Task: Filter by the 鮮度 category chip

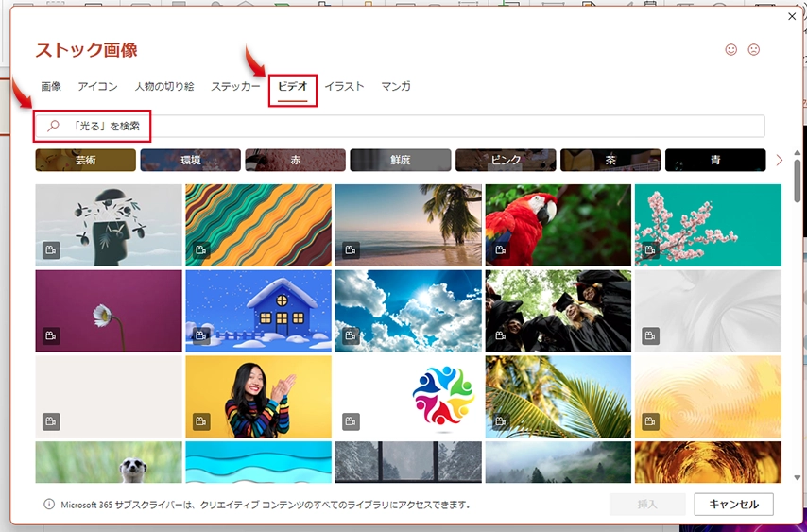Action: tap(401, 160)
